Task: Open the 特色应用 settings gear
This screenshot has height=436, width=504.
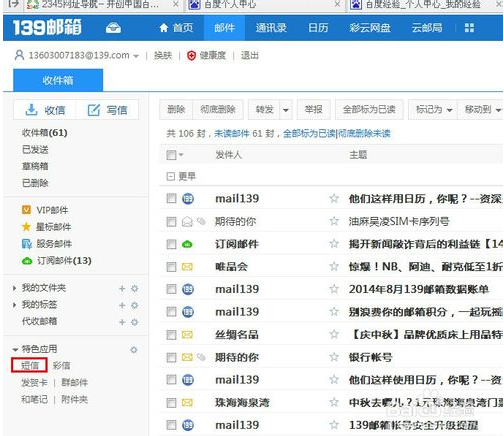Action: [134, 350]
